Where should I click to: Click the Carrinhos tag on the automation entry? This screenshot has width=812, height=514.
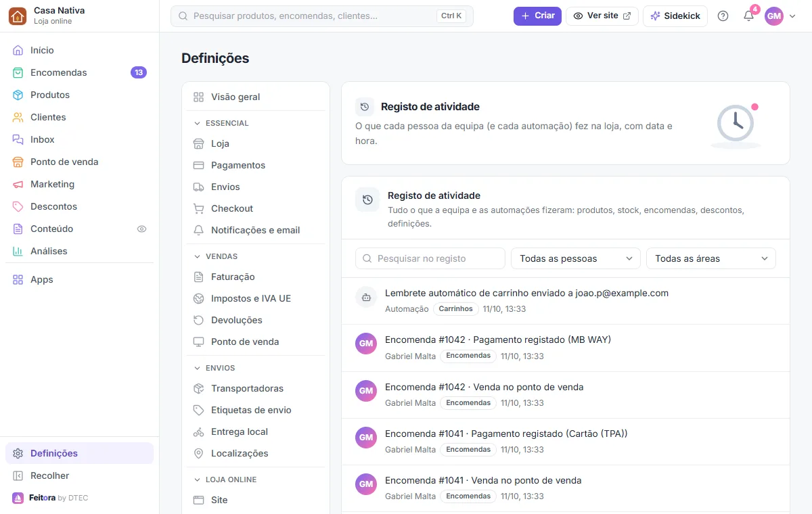point(456,309)
